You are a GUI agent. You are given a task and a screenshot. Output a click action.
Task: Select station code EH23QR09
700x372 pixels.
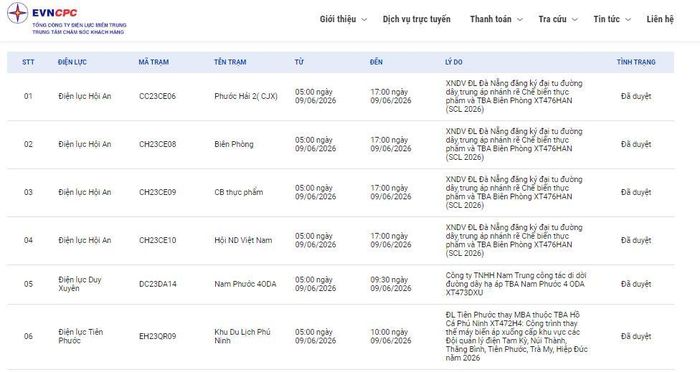[157, 336]
